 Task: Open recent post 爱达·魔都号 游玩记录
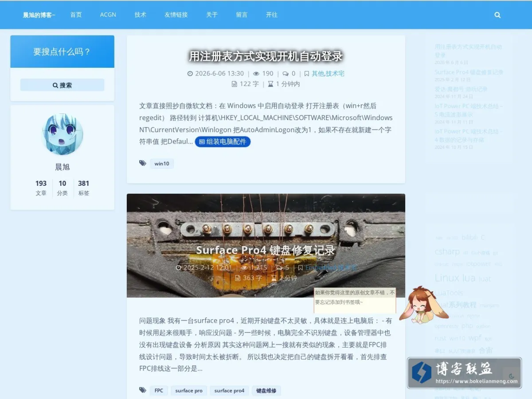point(461,89)
